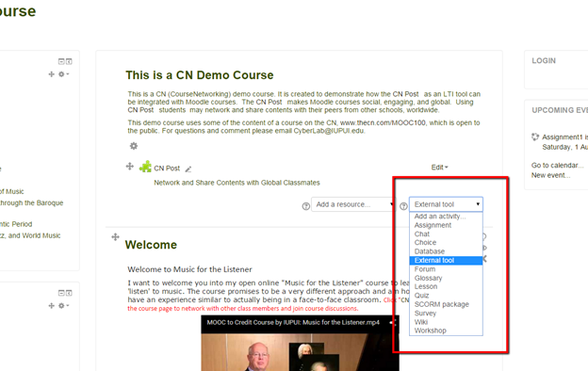Viewport: 588px width, 371px height.
Task: Click the New event link
Action: click(x=550, y=175)
